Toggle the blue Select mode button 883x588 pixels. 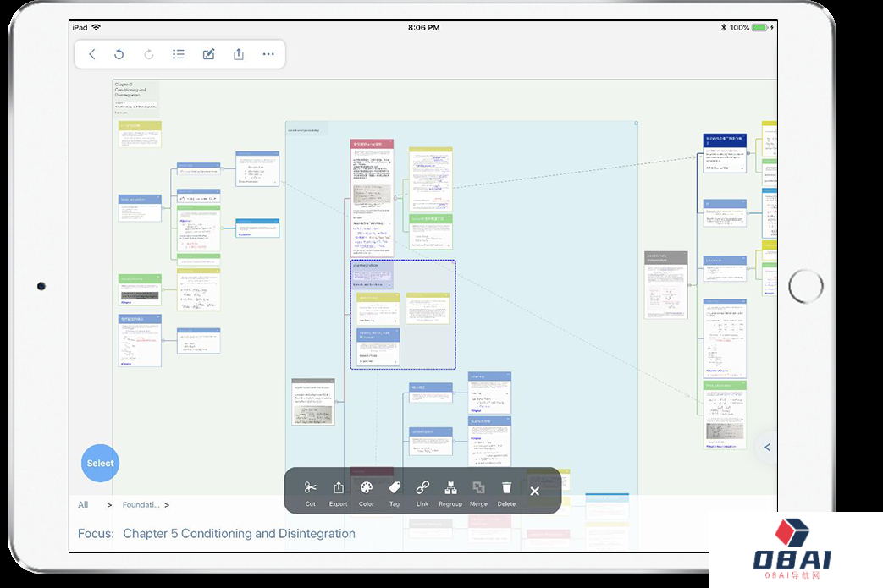[x=100, y=463]
